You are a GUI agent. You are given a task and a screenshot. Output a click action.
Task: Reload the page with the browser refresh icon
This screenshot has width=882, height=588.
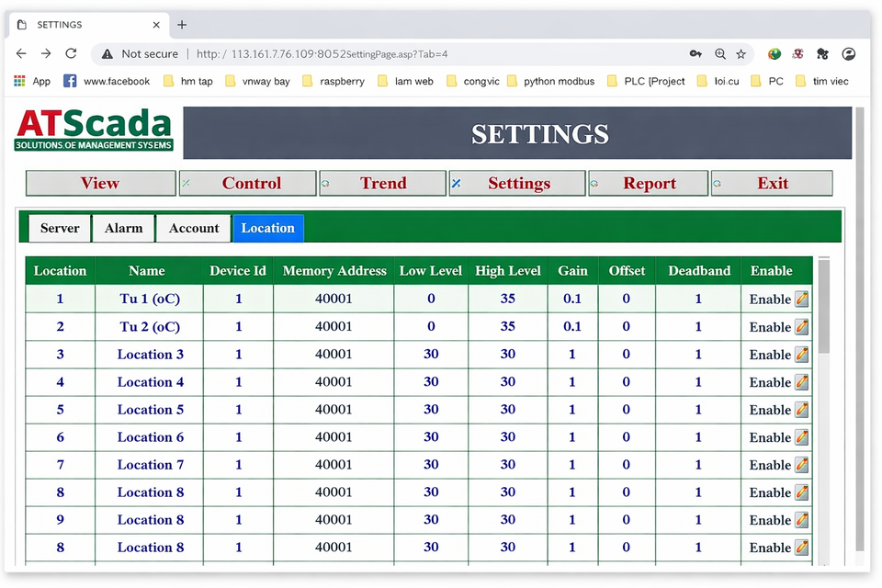[x=71, y=53]
